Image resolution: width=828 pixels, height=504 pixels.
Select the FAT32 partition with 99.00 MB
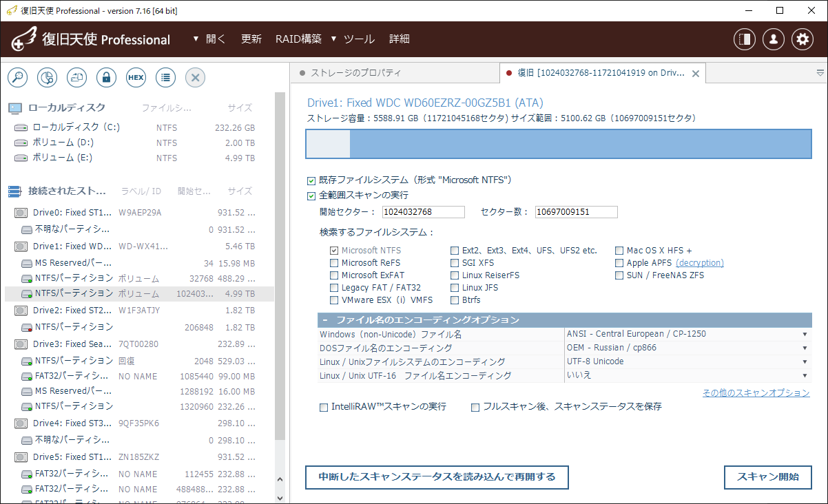click(139, 376)
